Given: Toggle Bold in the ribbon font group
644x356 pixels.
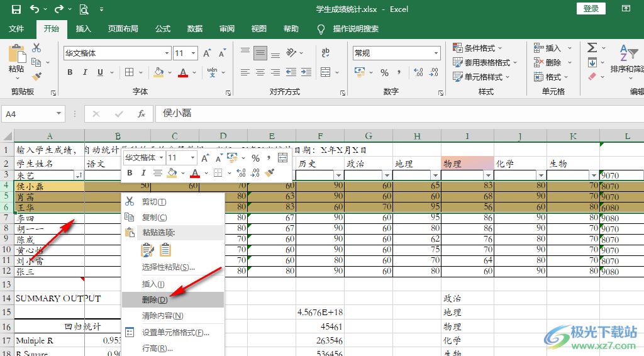Looking at the screenshot, I should click(x=70, y=72).
